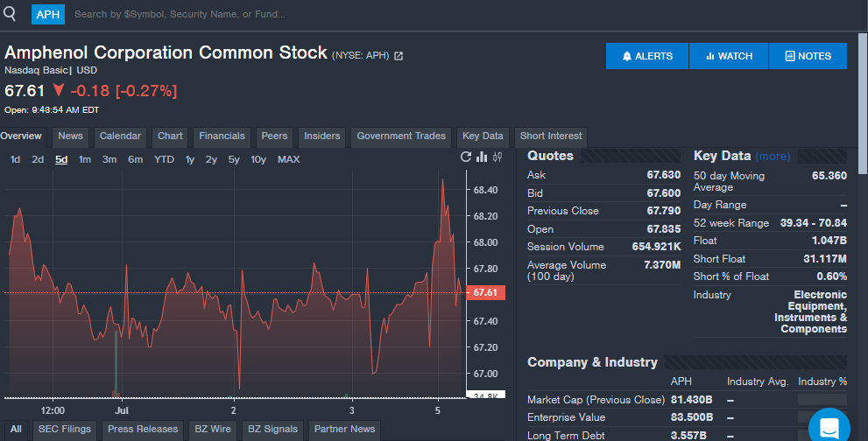Select the 10y chart range
This screenshot has width=868, height=441.
pos(258,159)
